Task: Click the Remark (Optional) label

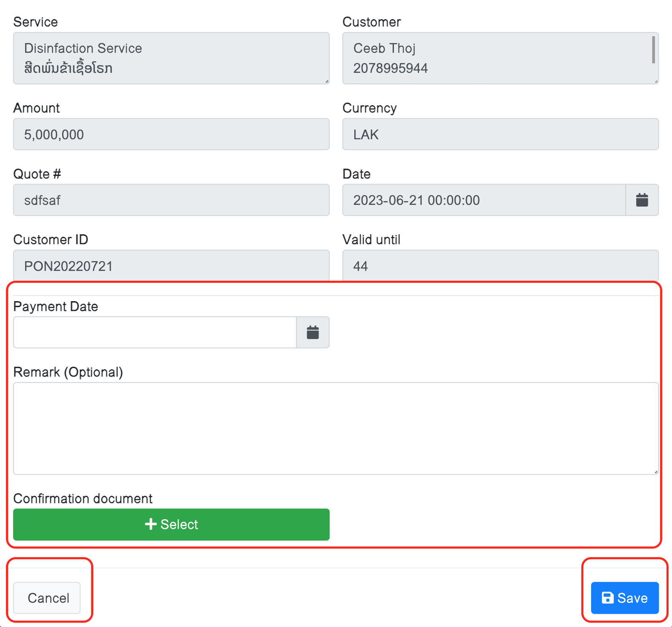Action: click(68, 372)
